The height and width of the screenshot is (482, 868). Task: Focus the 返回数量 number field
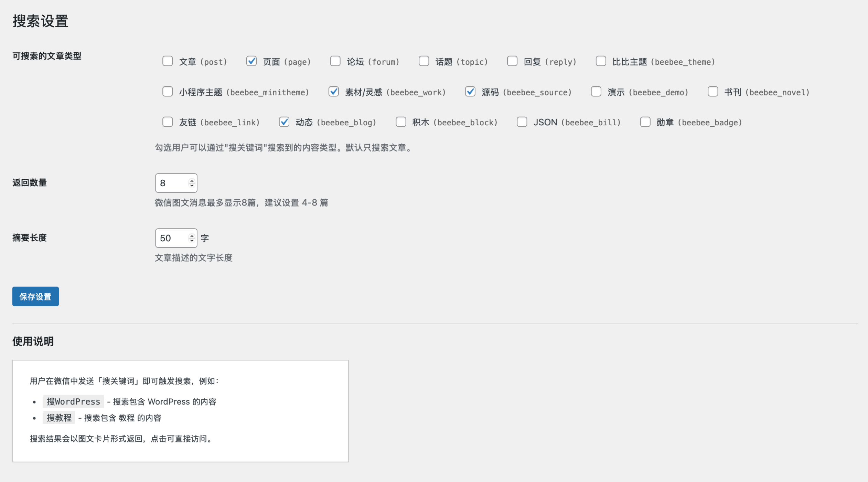[x=172, y=183]
